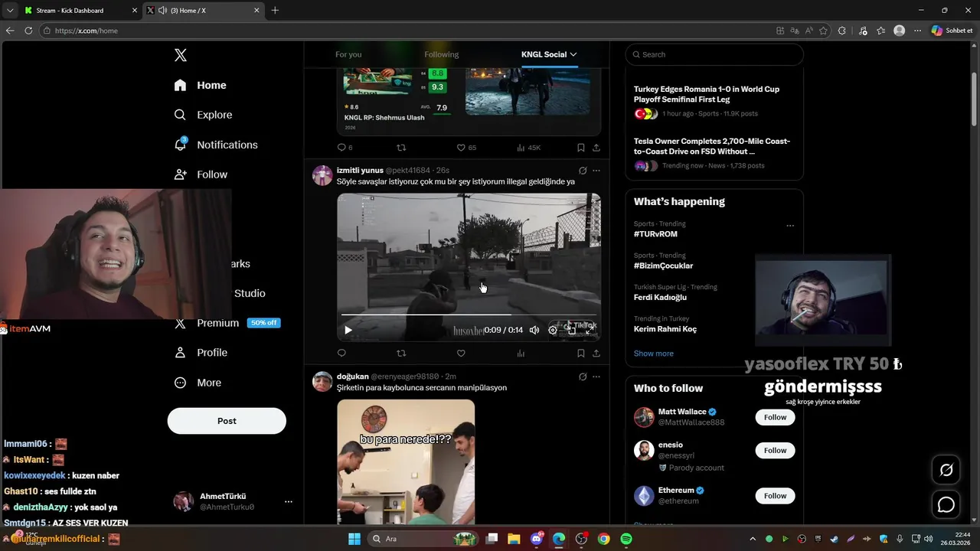The height and width of the screenshot is (551, 980).
Task: Reply to izmitli yunus post
Action: tap(341, 354)
